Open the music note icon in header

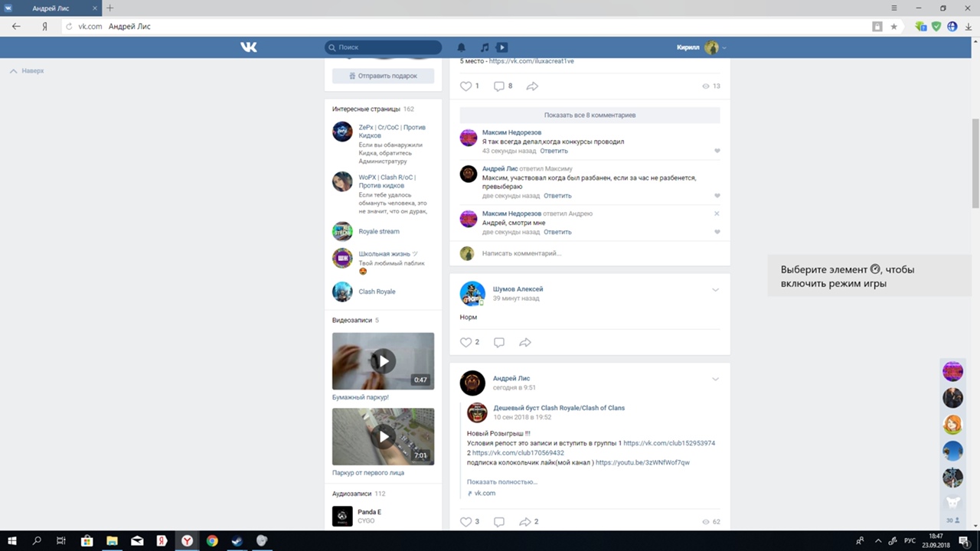pyautogui.click(x=484, y=47)
